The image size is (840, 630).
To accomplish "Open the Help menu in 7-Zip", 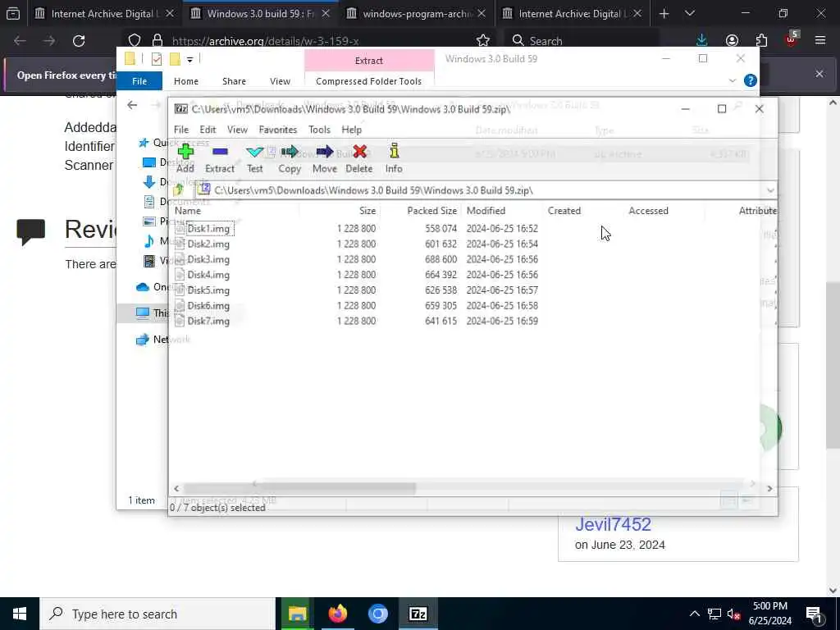I will pyautogui.click(x=351, y=130).
